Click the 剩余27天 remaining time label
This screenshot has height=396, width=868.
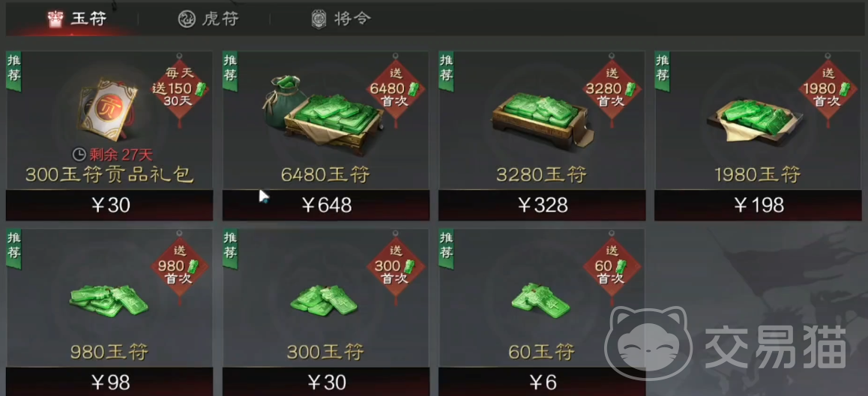point(112,154)
